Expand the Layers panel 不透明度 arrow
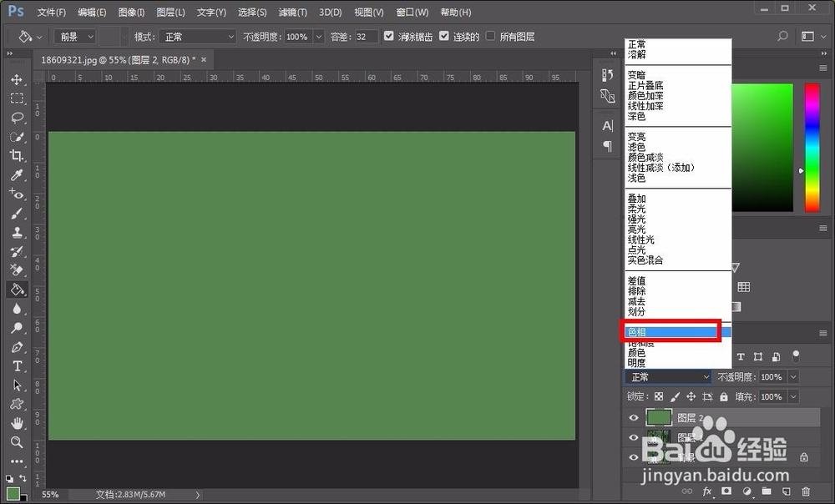 click(793, 377)
